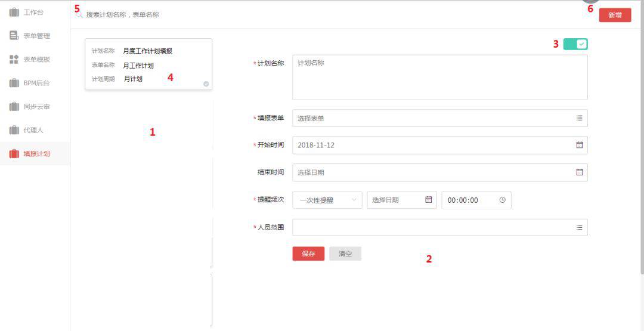Image resolution: width=644 pixels, height=331 pixels.
Task: Open the 人员范围 selection field
Action: coord(435,227)
